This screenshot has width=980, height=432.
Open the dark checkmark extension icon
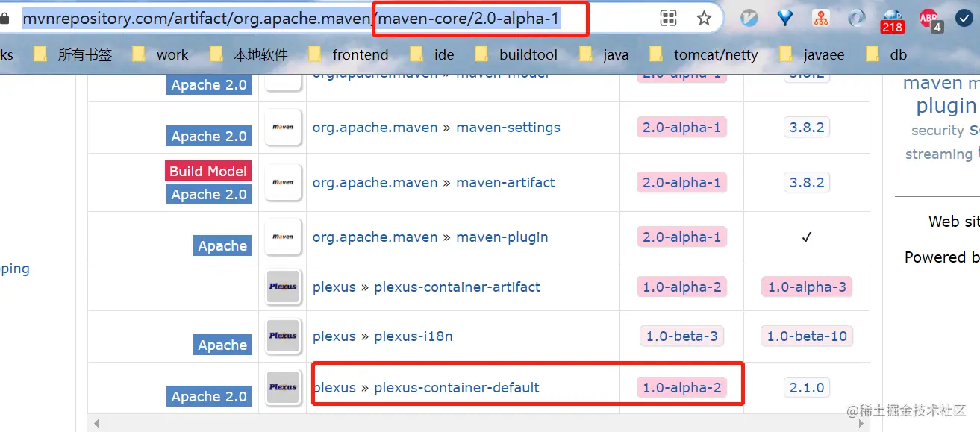964,19
